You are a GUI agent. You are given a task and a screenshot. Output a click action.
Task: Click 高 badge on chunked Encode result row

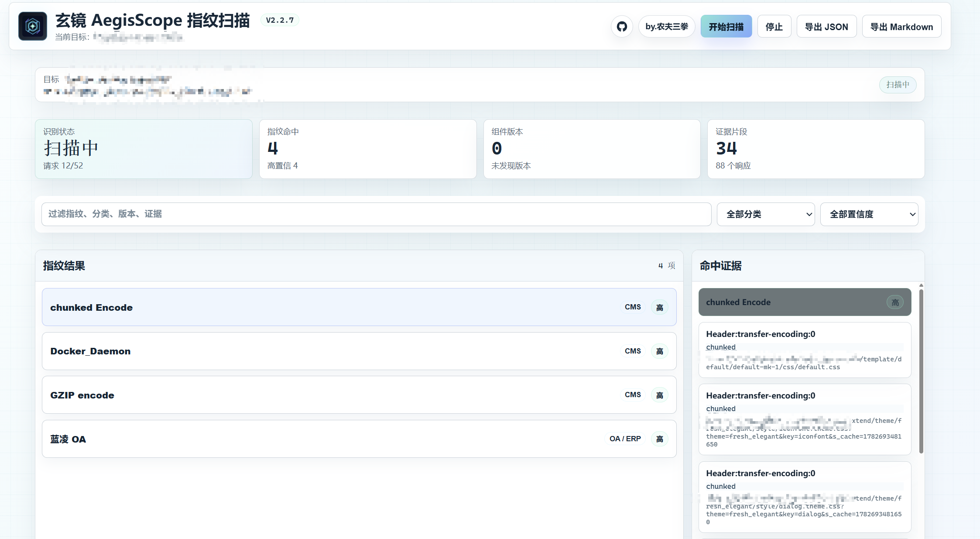[x=660, y=307]
